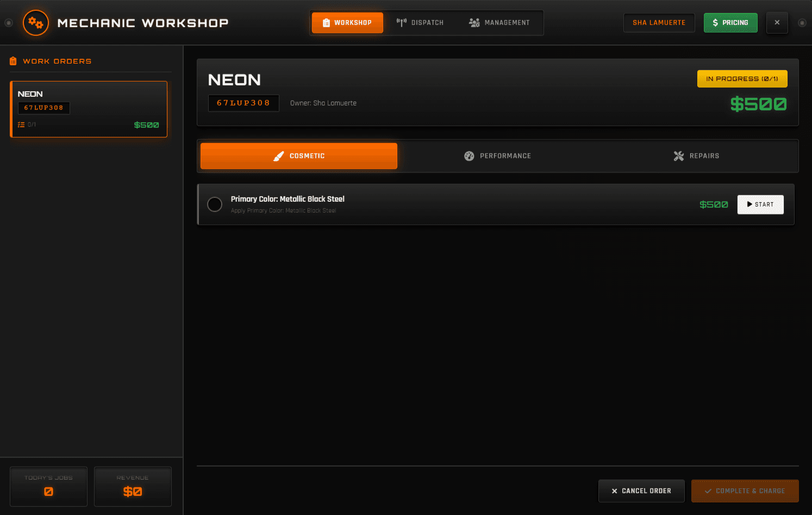Click the orange gears workshop logo
Viewport: 812px width, 515px height.
(36, 23)
